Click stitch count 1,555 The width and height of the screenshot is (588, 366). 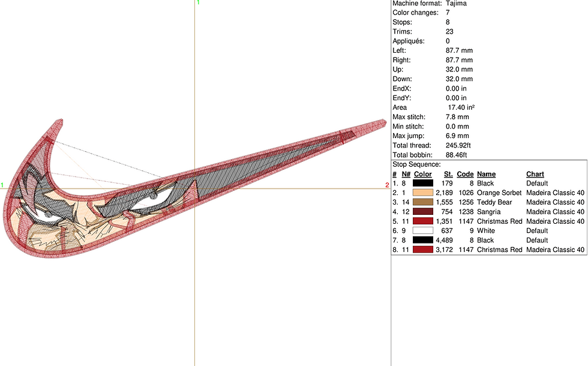(444, 202)
